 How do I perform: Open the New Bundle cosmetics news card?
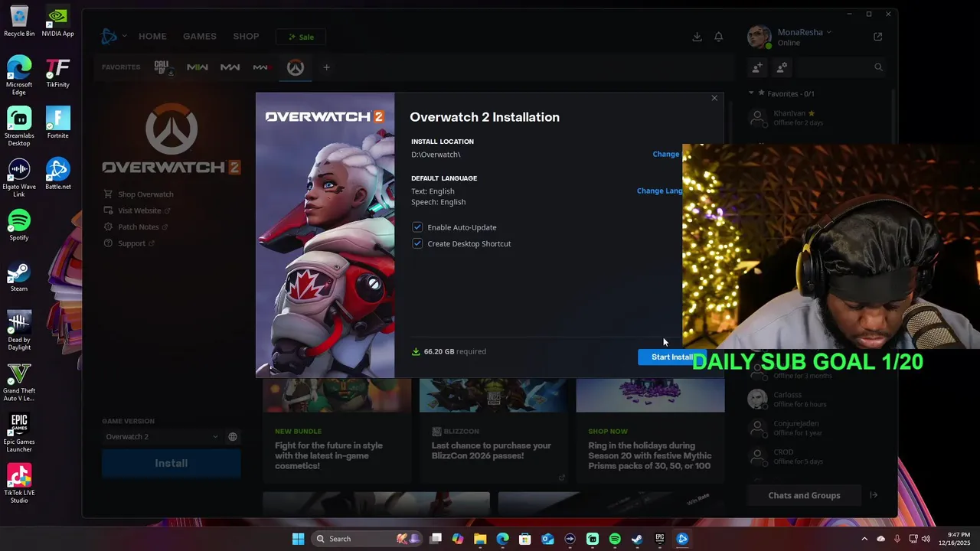pyautogui.click(x=338, y=432)
